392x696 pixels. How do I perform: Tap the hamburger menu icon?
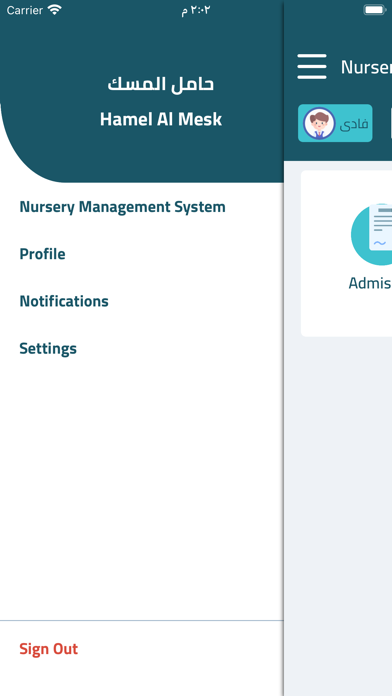[312, 67]
